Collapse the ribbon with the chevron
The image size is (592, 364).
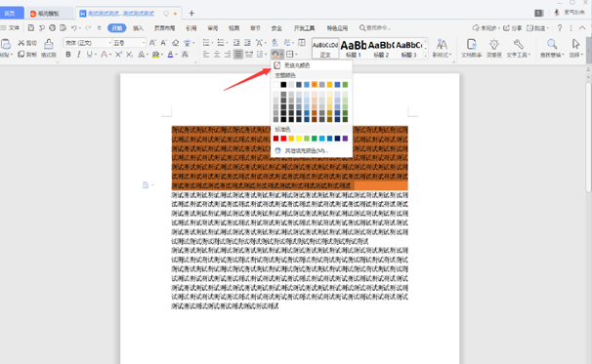(x=582, y=28)
